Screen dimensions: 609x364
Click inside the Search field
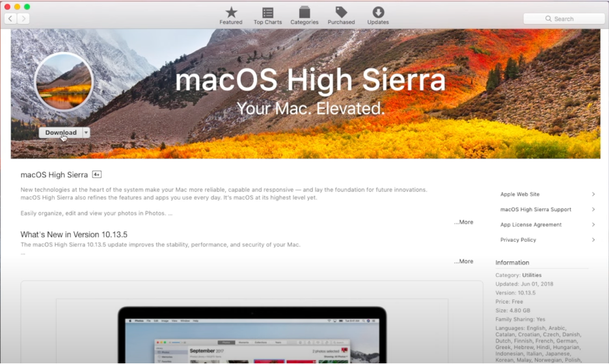pos(563,19)
